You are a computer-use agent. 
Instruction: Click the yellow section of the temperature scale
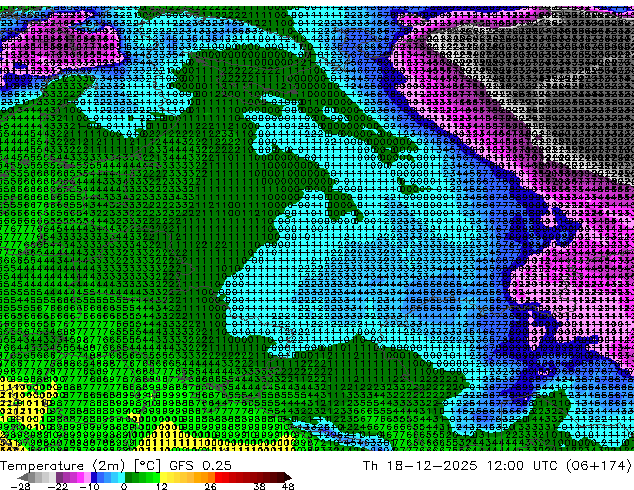coord(170,477)
